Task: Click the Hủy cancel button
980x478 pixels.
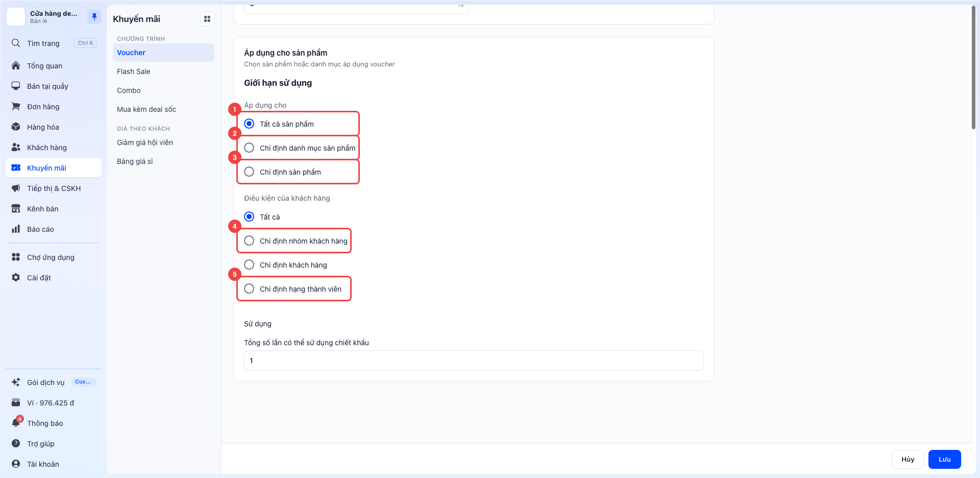Action: (908, 459)
